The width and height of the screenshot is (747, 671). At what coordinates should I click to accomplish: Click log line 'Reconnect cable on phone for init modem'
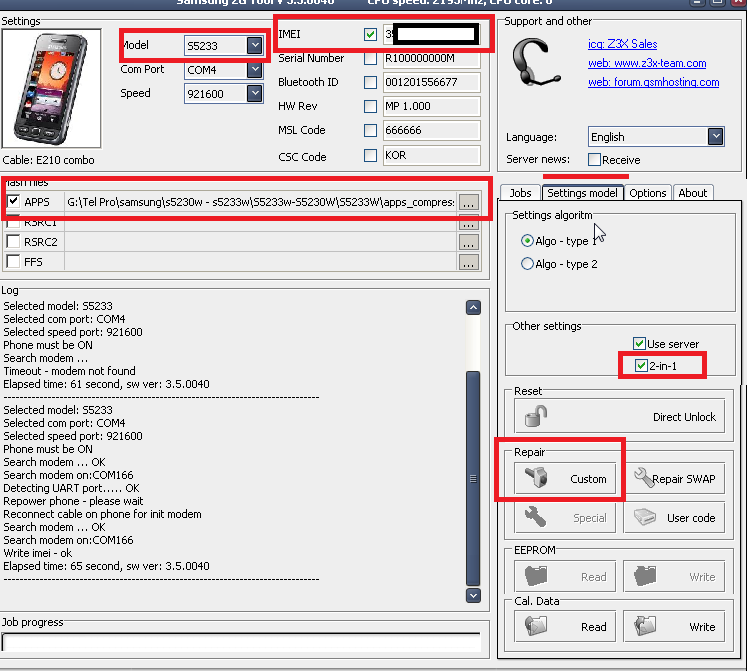[102, 514]
